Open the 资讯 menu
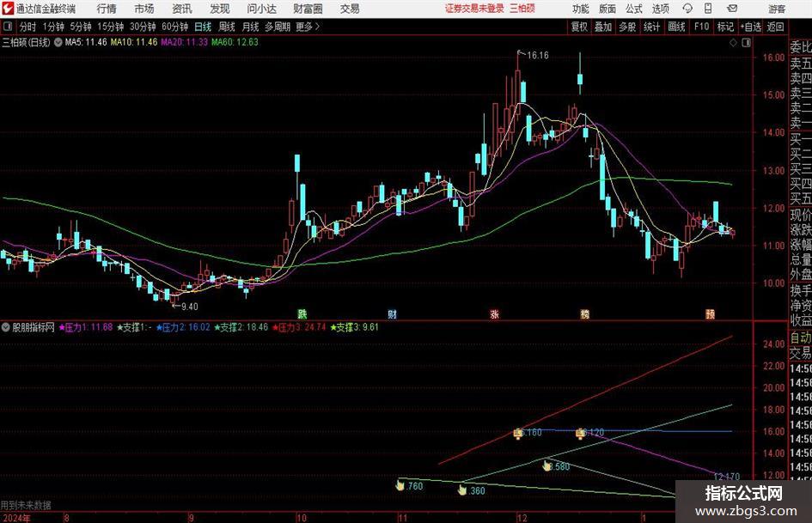The image size is (812, 523). tap(182, 9)
